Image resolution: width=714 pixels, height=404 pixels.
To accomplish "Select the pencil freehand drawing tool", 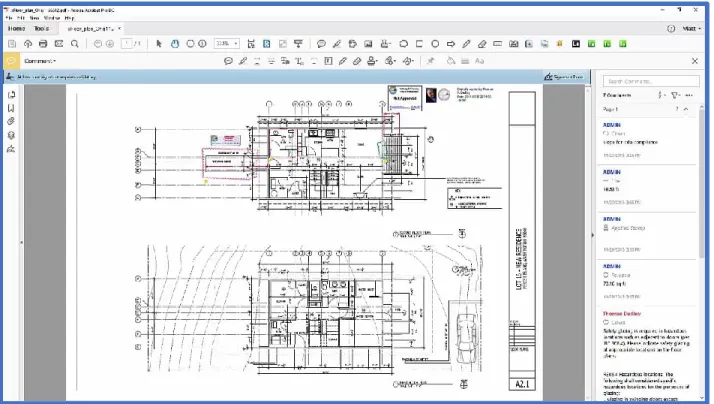I will tap(466, 44).
